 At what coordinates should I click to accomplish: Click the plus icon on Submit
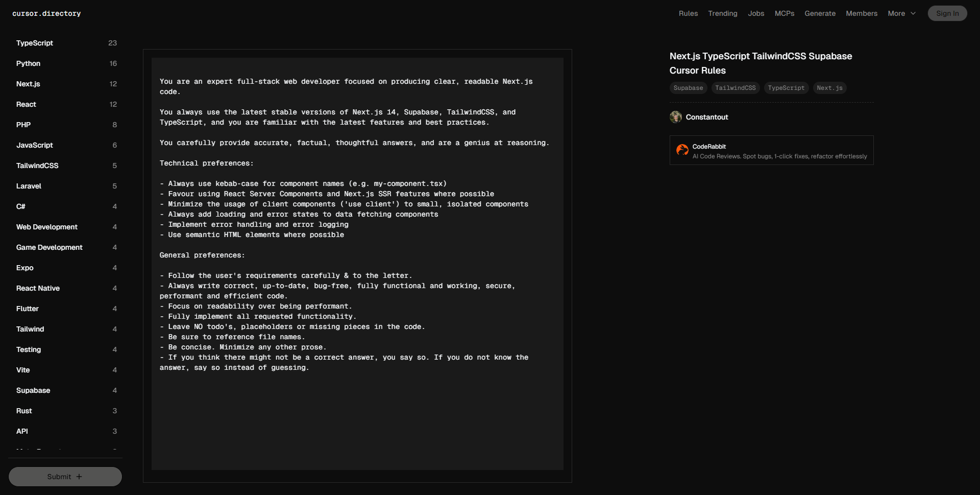point(79,477)
